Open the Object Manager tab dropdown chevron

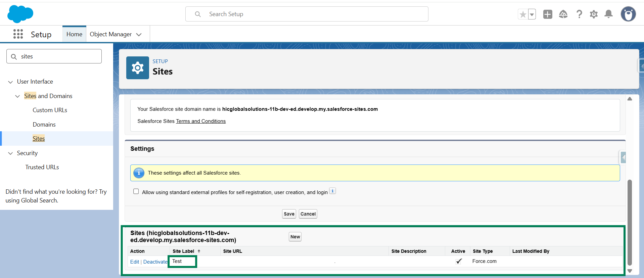[x=139, y=35]
